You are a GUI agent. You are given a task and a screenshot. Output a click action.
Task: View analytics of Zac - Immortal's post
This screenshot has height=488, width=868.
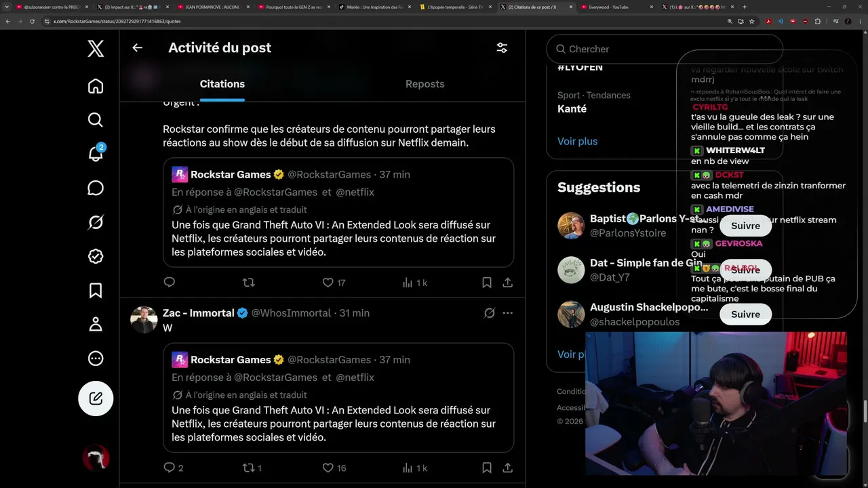coord(414,468)
